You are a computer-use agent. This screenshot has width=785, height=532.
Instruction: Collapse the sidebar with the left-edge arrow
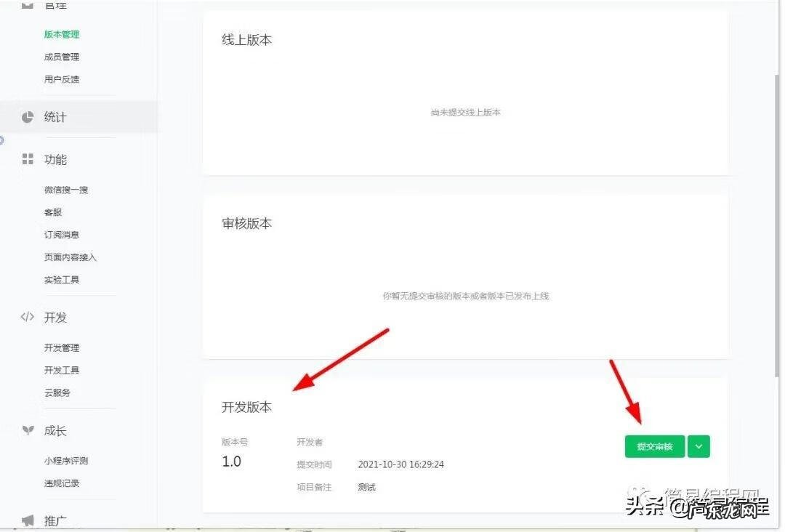tap(4, 141)
